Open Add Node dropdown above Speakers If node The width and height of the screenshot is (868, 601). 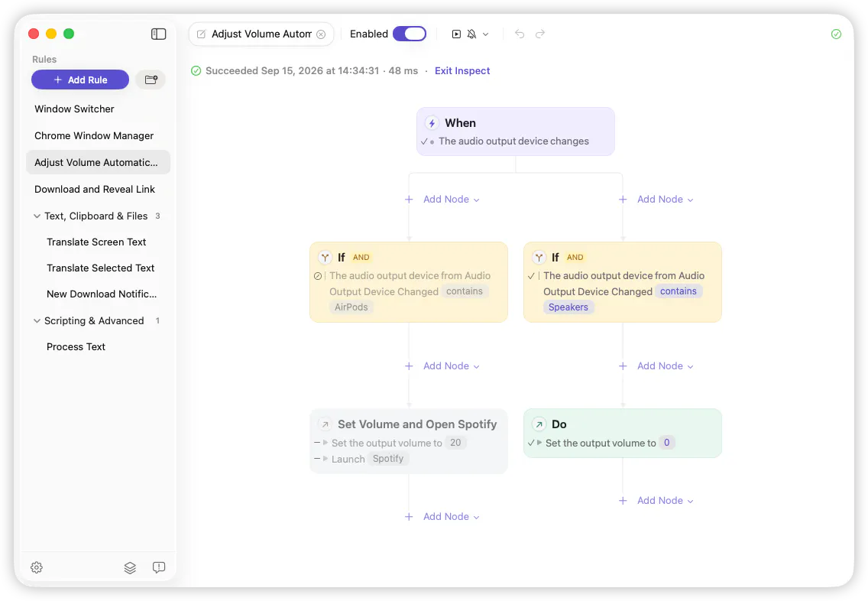click(x=665, y=200)
